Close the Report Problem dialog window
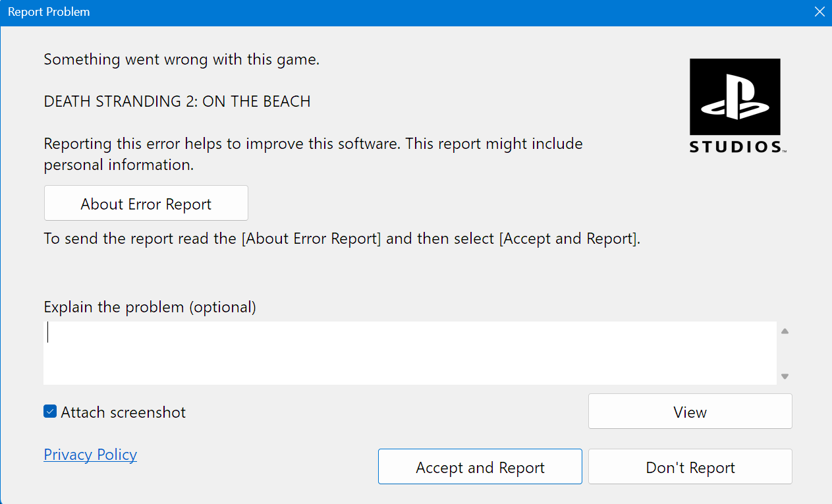Image resolution: width=832 pixels, height=504 pixels. 819,12
